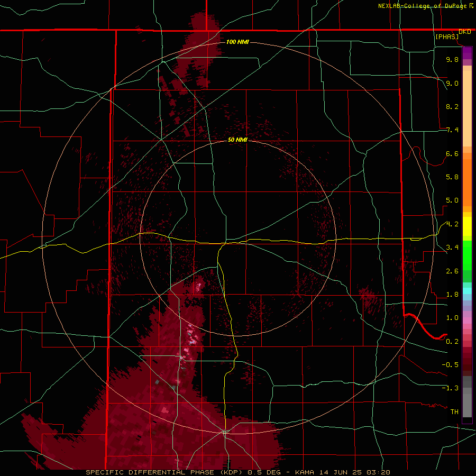Pick the yellow swatch near 4.2
The height and width of the screenshot is (476, 476).
tap(467, 226)
